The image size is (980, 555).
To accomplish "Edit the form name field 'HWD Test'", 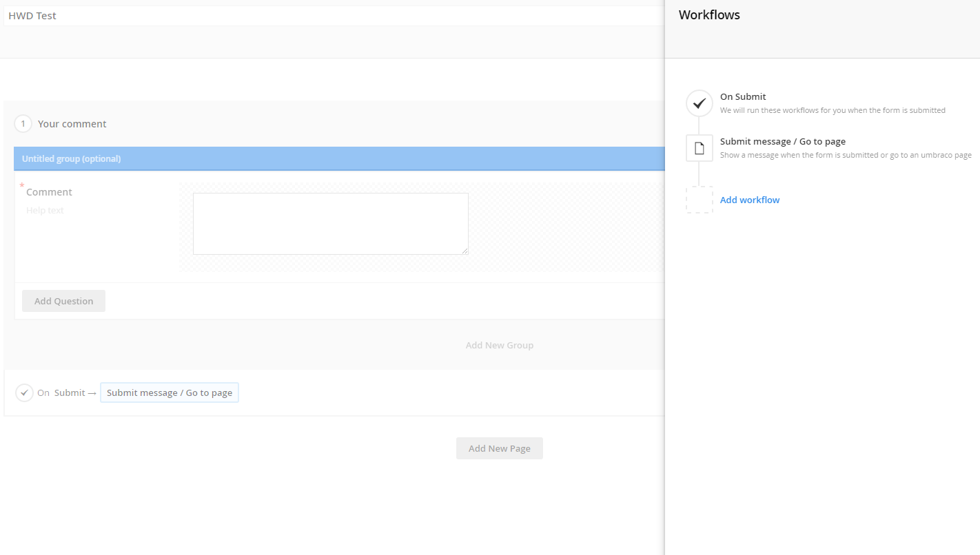I will click(x=331, y=16).
